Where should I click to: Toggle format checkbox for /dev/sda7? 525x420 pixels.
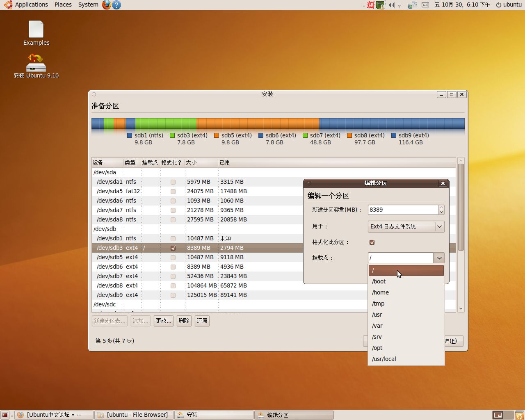(173, 210)
